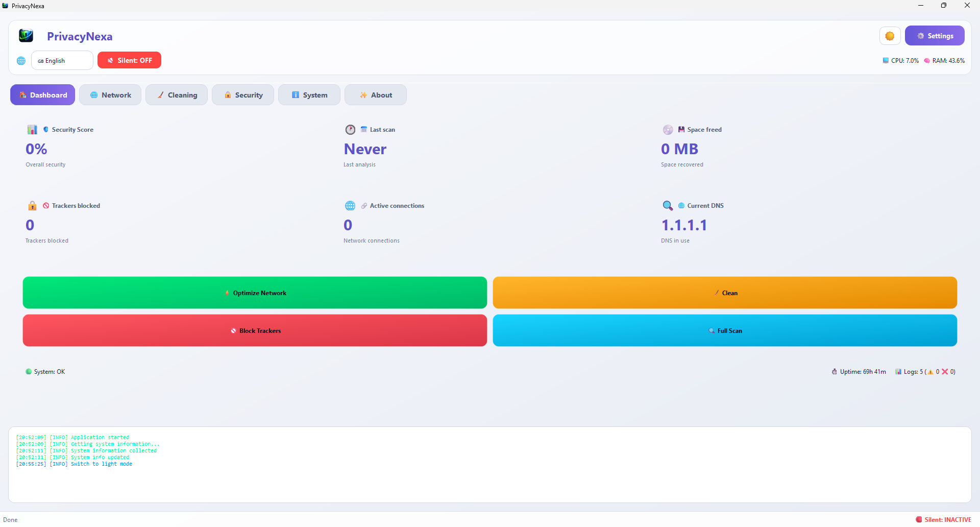Open the Cleaning tab
Screen dimensions: 980x527
pos(177,95)
